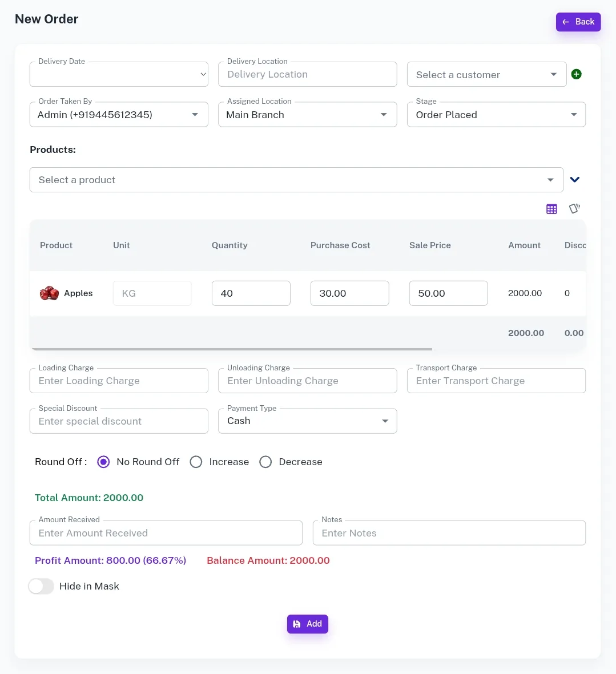Image resolution: width=616 pixels, height=674 pixels.
Task: Click the table's horizontal scrollbar
Action: [232, 349]
